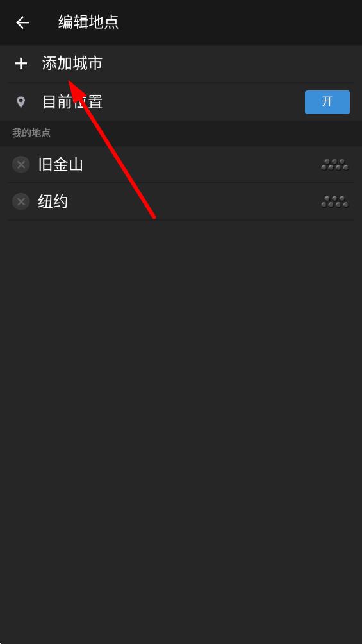Viewport: 362px width, 644px height.
Task: Select the 旧金山 city name
Action: point(60,165)
